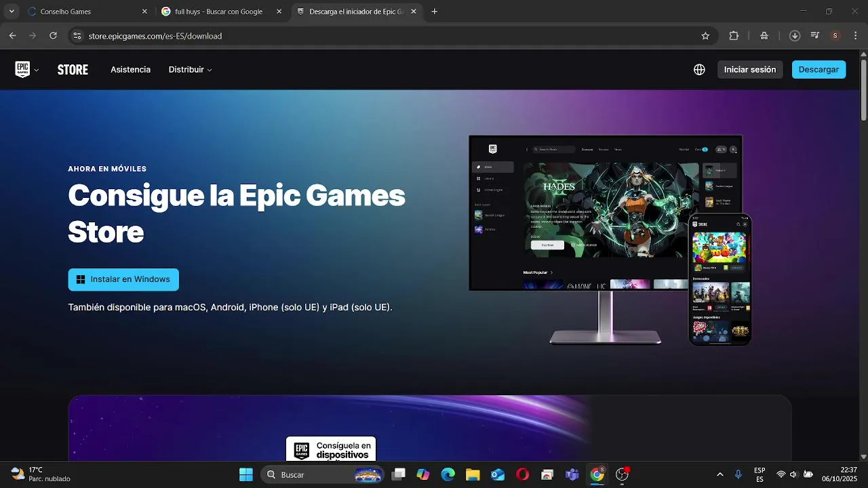This screenshot has width=868, height=488.
Task: Reload the current page
Action: [x=53, y=36]
